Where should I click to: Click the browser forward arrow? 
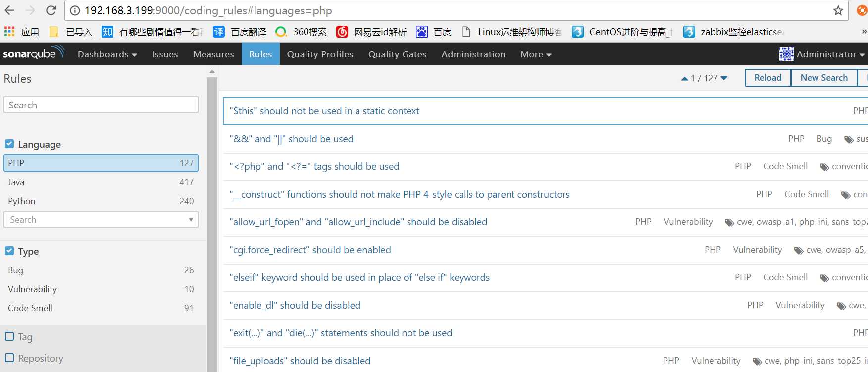[30, 10]
